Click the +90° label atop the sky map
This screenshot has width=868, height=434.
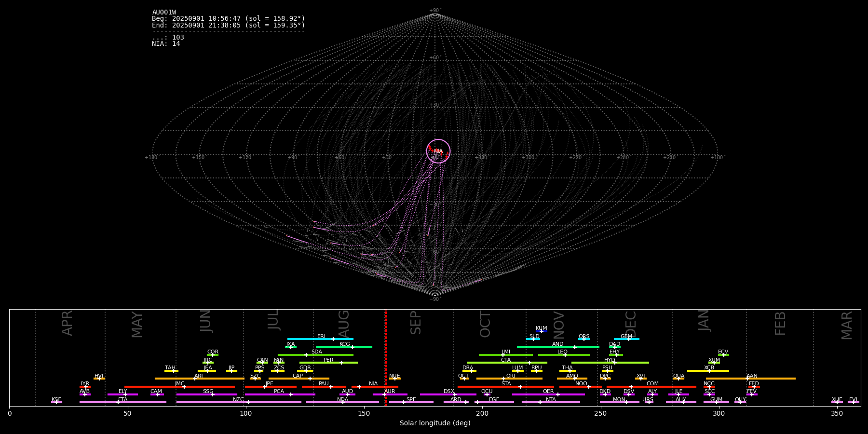[435, 10]
